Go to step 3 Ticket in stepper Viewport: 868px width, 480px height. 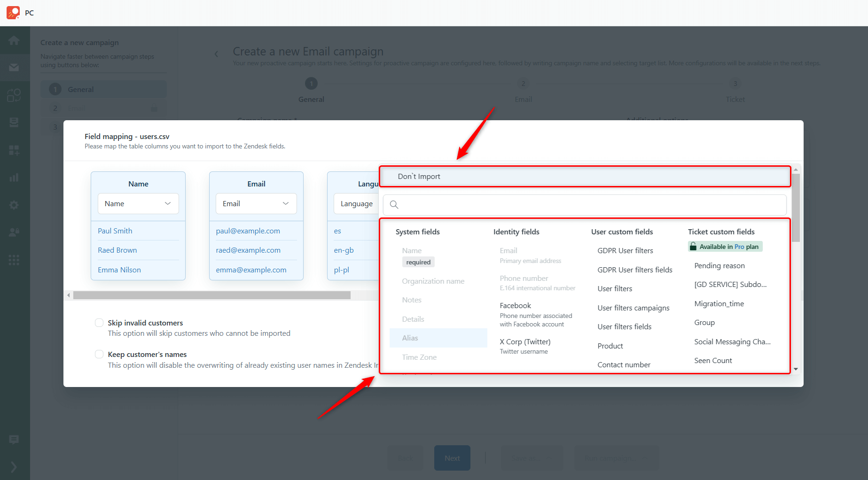[735, 90]
